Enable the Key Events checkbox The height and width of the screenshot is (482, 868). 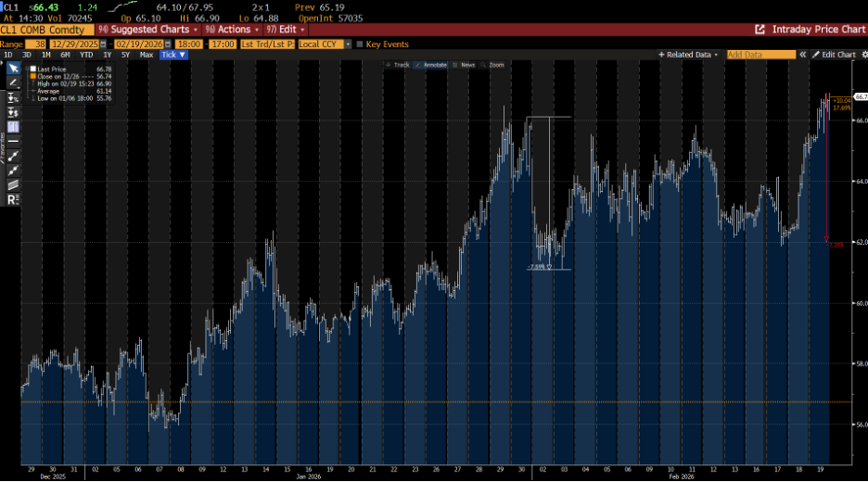point(360,44)
